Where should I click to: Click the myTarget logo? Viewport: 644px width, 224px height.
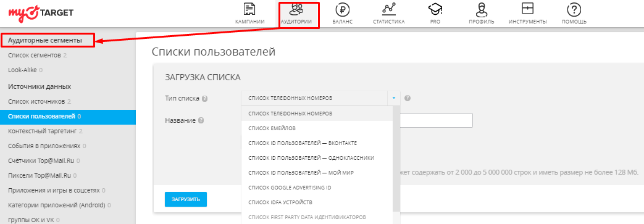click(x=41, y=12)
